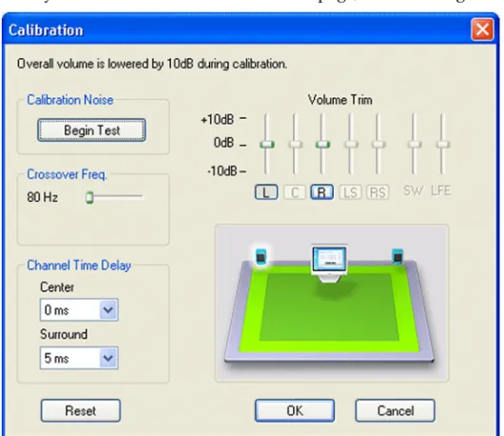
Task: Click the +10dB scale label
Action: tap(217, 120)
